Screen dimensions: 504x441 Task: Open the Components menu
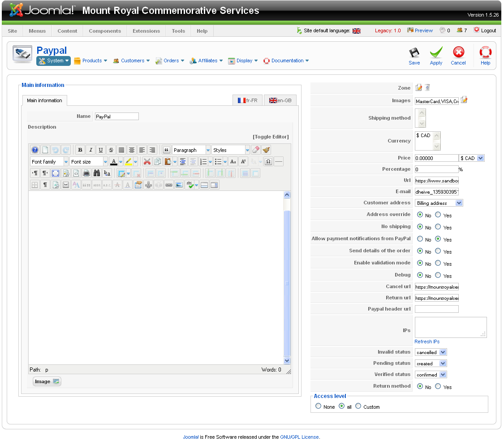[x=105, y=31]
